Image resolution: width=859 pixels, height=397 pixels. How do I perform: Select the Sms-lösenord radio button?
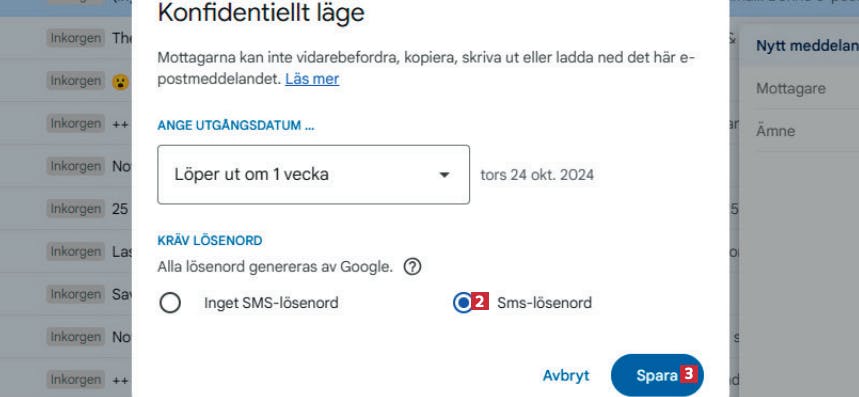point(463,302)
